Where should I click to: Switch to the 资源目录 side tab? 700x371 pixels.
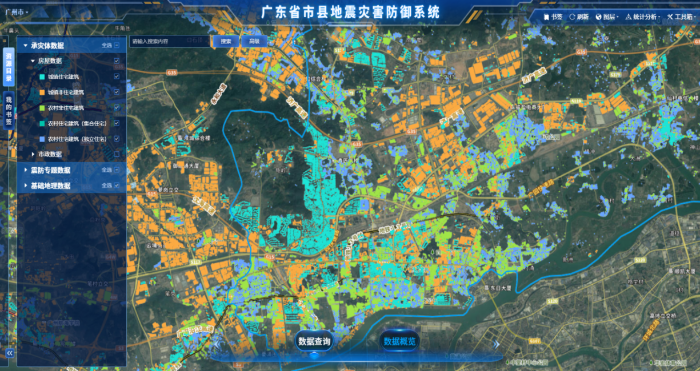pos(8,67)
